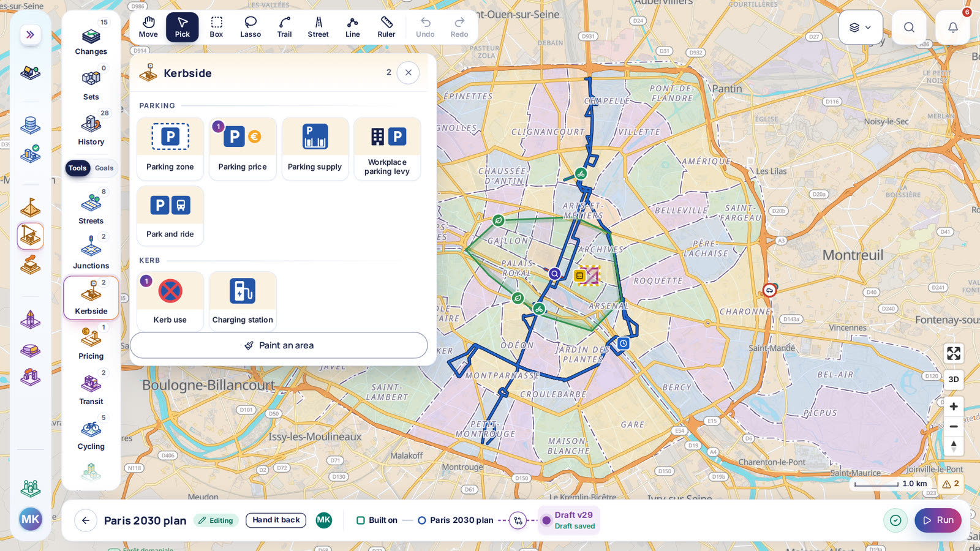Select the Move tool
This screenshot has width=980, height=551.
148,27
